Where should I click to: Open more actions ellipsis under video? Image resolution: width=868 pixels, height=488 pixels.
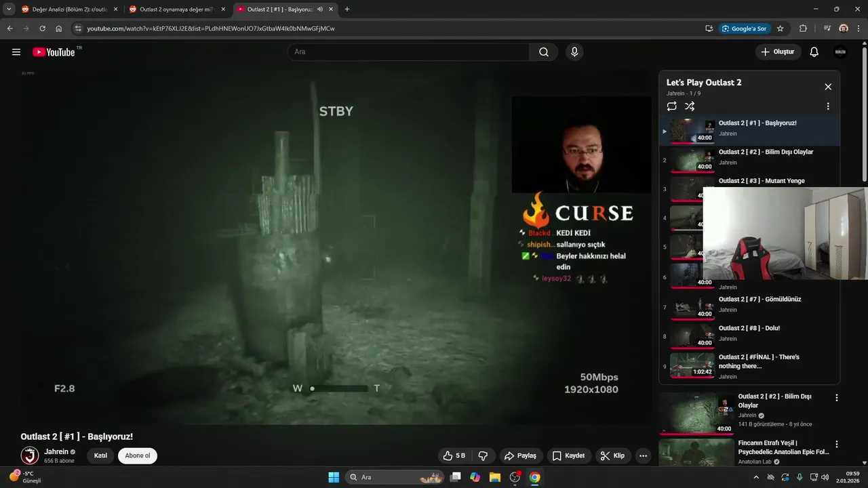coord(644,456)
